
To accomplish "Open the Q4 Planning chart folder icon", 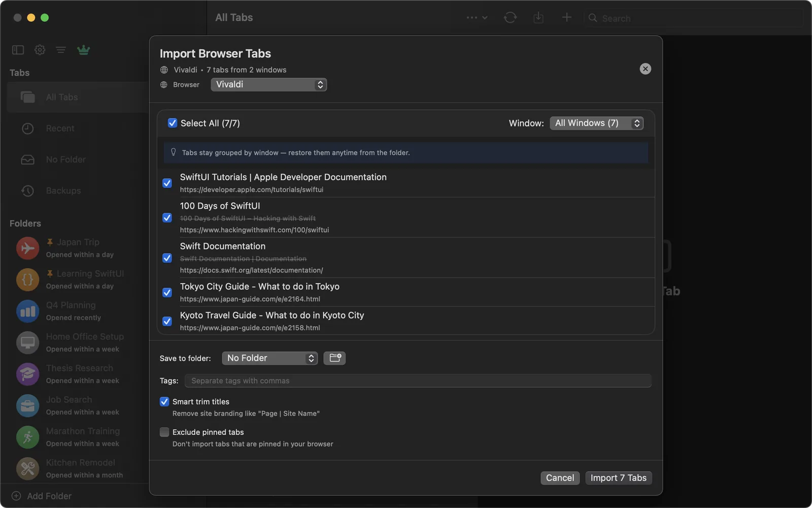I will click(x=28, y=311).
